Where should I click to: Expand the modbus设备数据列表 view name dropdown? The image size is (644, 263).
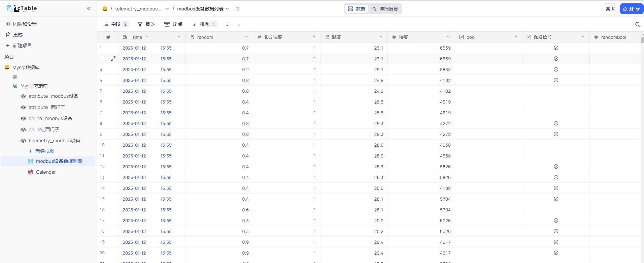228,9
